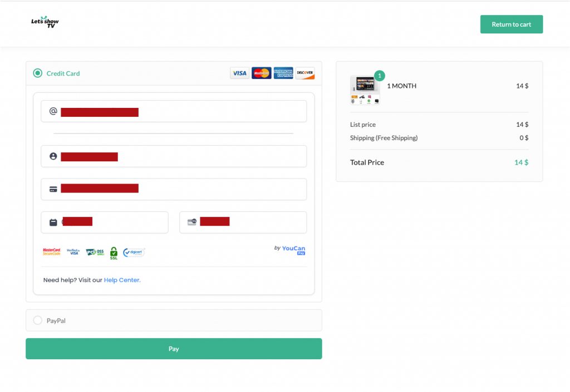Screen dimensions: 570x392
Task: Click Return to cart button
Action: [511, 24]
